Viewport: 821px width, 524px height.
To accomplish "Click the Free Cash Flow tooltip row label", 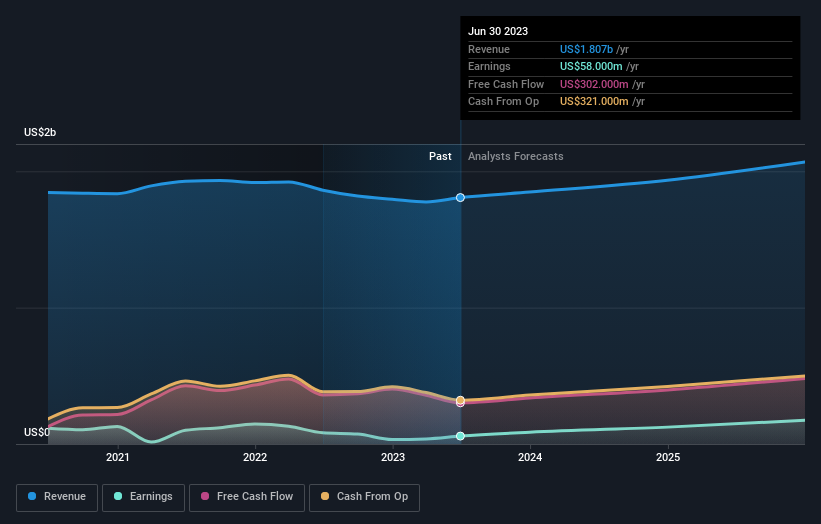I will click(506, 84).
